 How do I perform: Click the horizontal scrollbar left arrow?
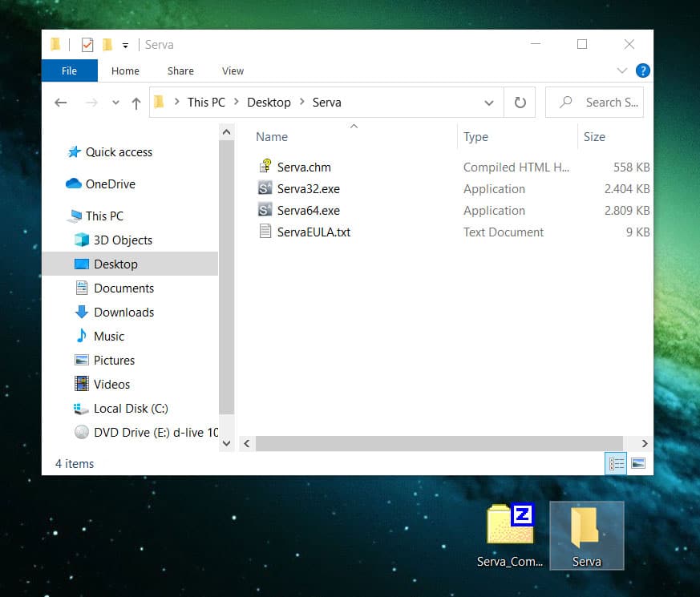click(x=246, y=443)
